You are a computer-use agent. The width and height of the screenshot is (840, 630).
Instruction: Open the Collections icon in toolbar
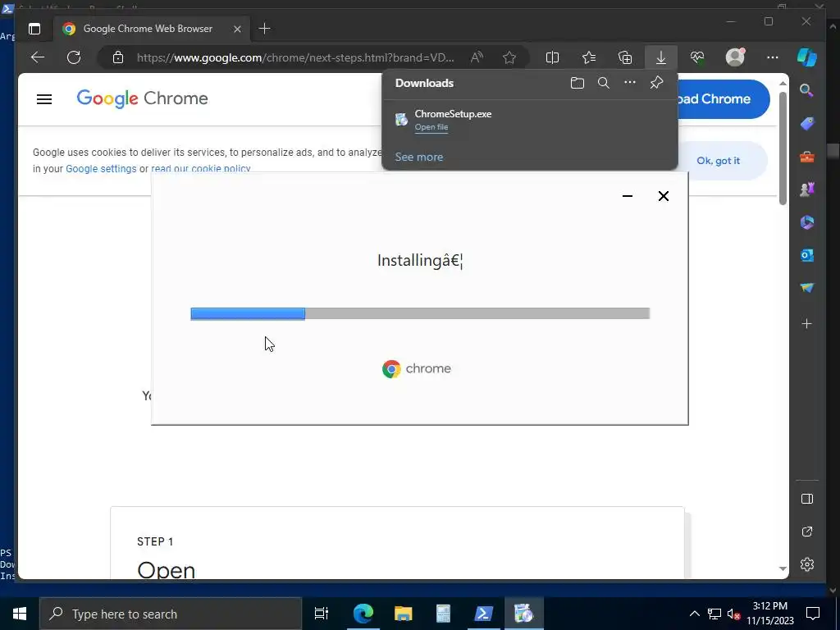point(625,57)
